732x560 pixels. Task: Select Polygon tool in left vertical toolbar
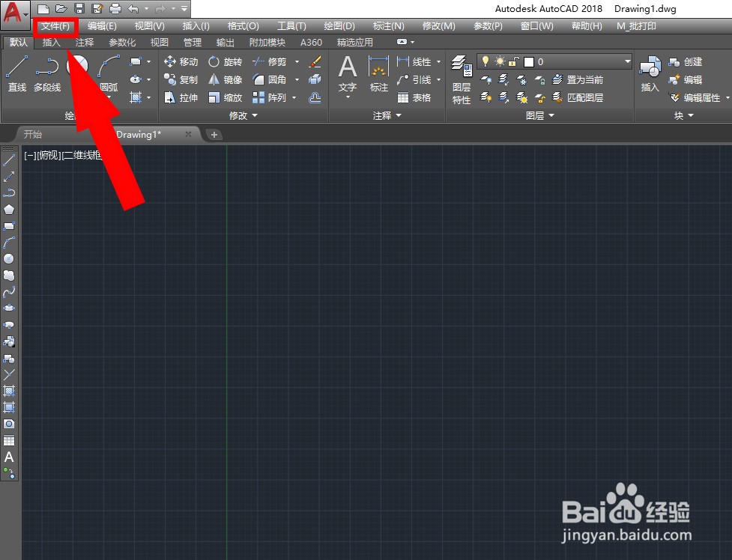point(9,210)
